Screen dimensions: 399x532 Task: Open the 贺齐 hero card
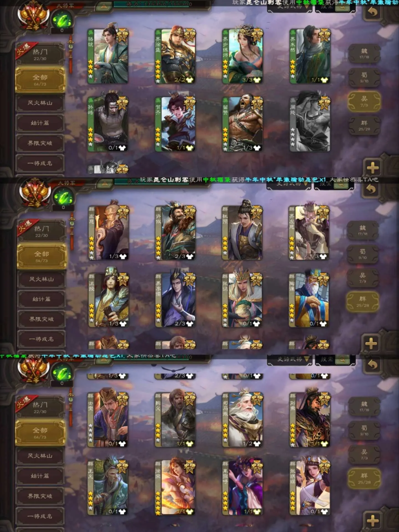tap(175, 124)
